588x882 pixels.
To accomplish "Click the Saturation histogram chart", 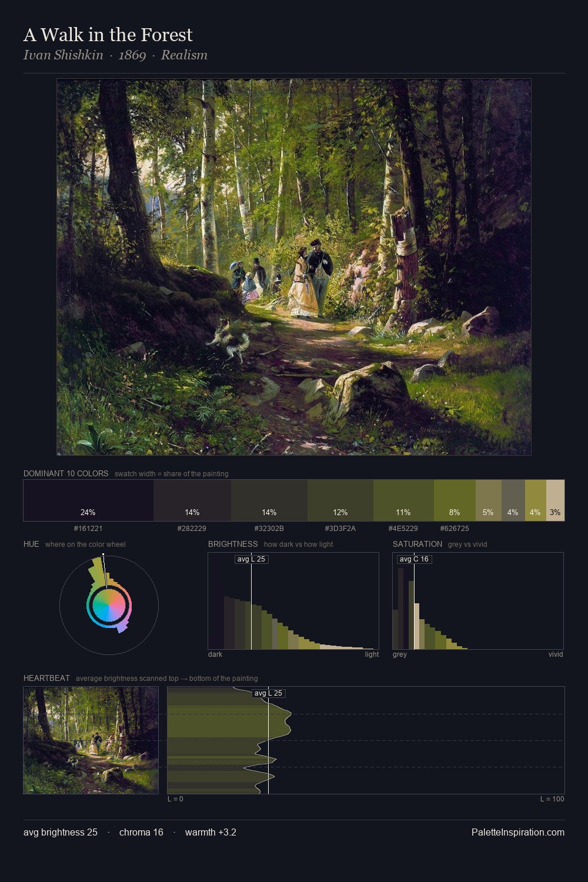I will coord(478,601).
